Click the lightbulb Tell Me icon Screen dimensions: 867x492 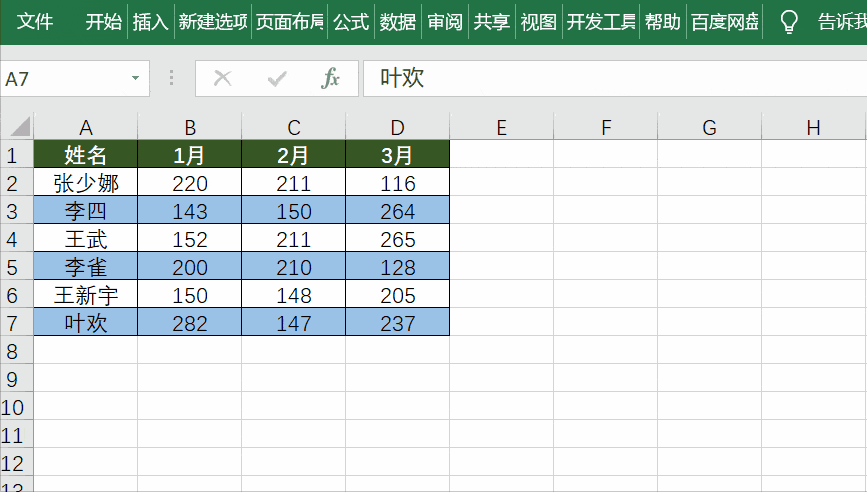point(789,22)
